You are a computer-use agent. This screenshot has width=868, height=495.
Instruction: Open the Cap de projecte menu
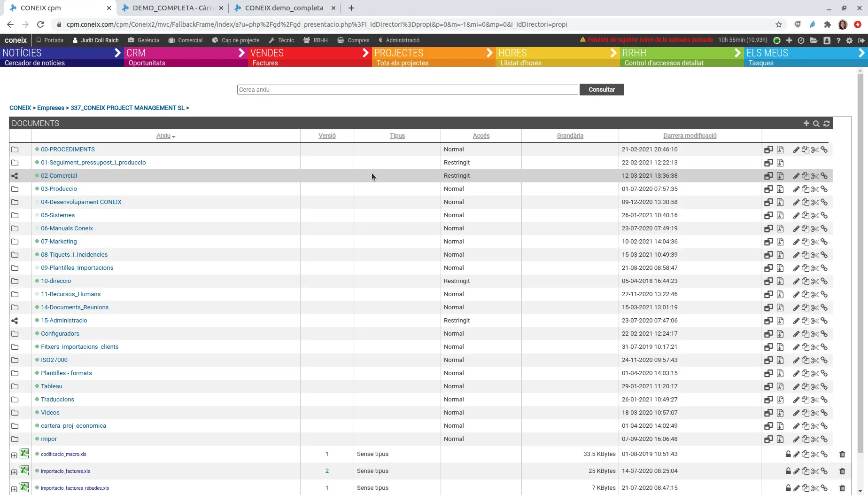point(236,40)
